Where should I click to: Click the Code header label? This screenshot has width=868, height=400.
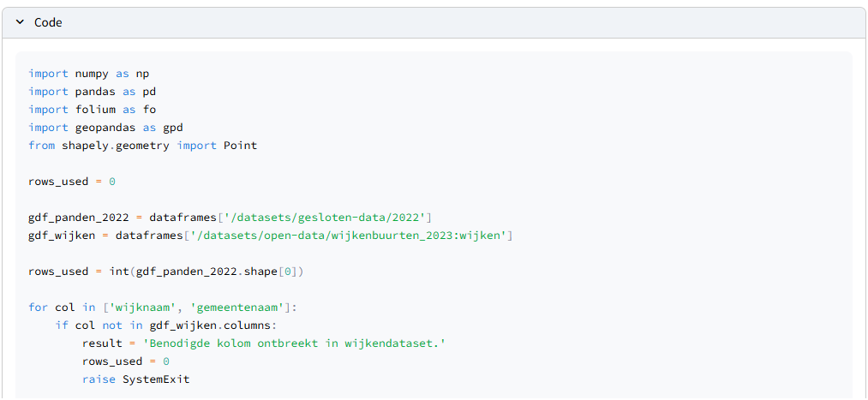point(48,22)
